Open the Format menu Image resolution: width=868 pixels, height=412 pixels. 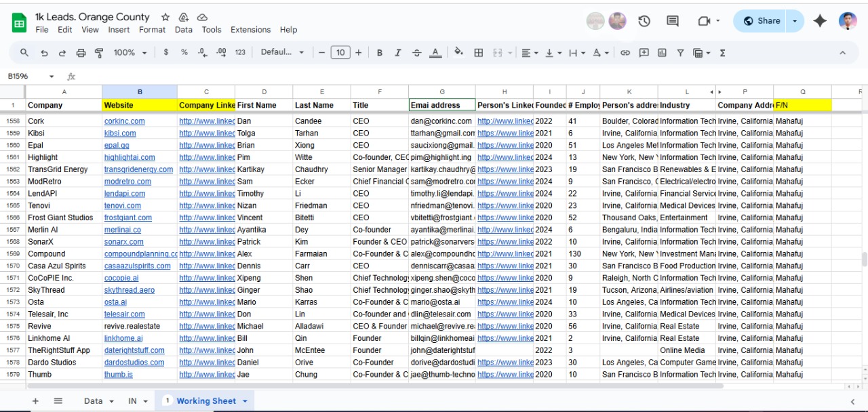(x=152, y=30)
